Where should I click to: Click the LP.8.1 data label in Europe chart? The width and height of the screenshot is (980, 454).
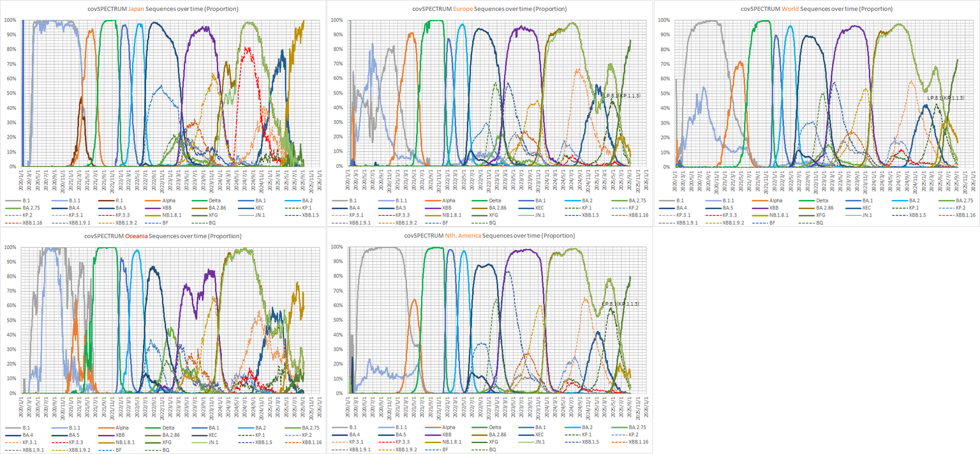(x=620, y=96)
